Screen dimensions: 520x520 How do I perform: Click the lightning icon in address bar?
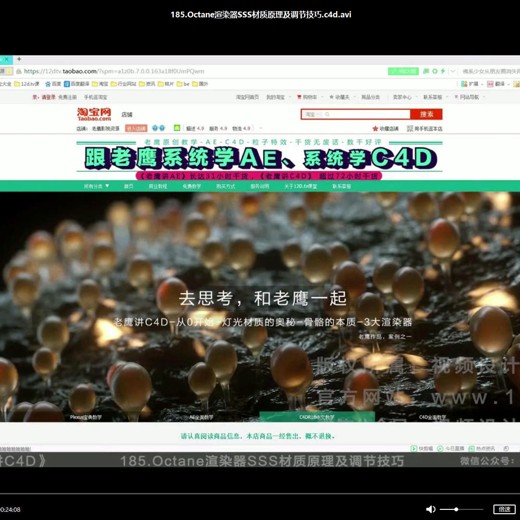(443, 71)
